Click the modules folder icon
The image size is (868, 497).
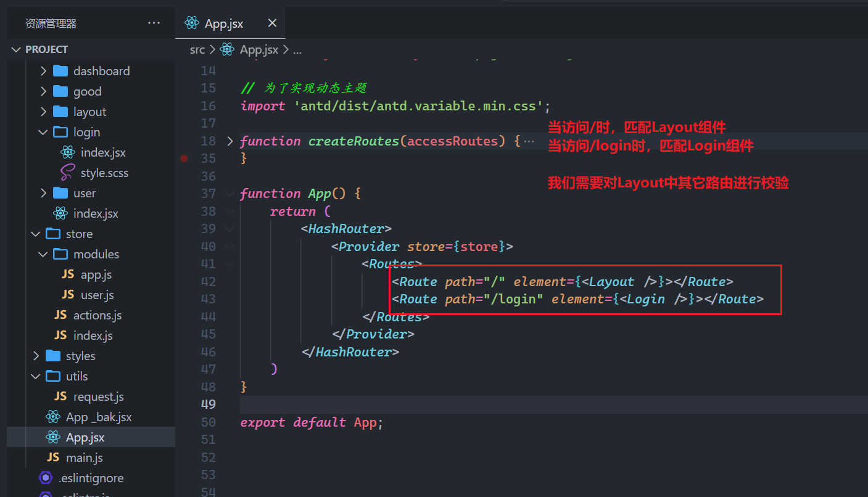60,254
